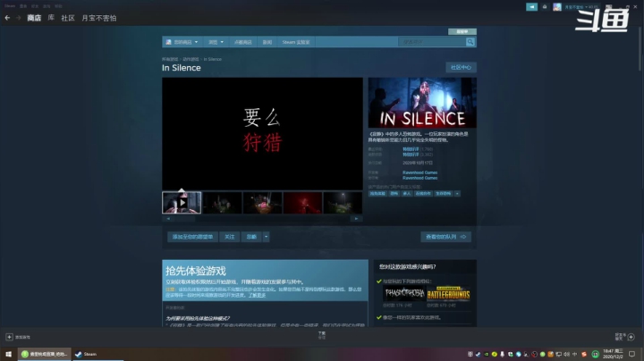Screen dimensions: 644x361
Task: Open Steam 实验室 tab
Action: pyautogui.click(x=296, y=42)
